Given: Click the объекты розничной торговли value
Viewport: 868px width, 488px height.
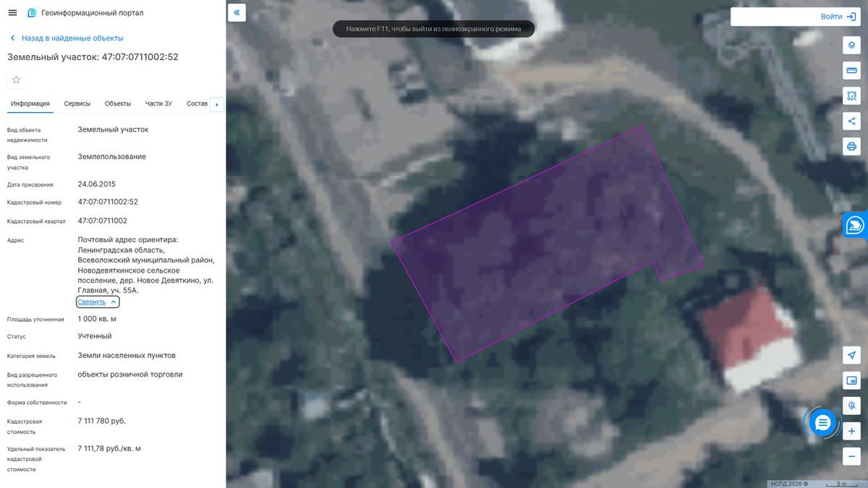Looking at the screenshot, I should 130,374.
